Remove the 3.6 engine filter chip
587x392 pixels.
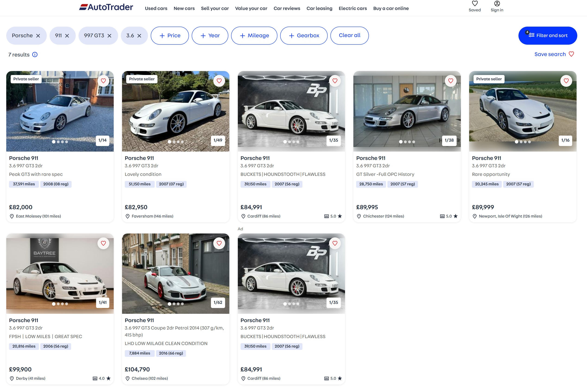[x=139, y=36]
